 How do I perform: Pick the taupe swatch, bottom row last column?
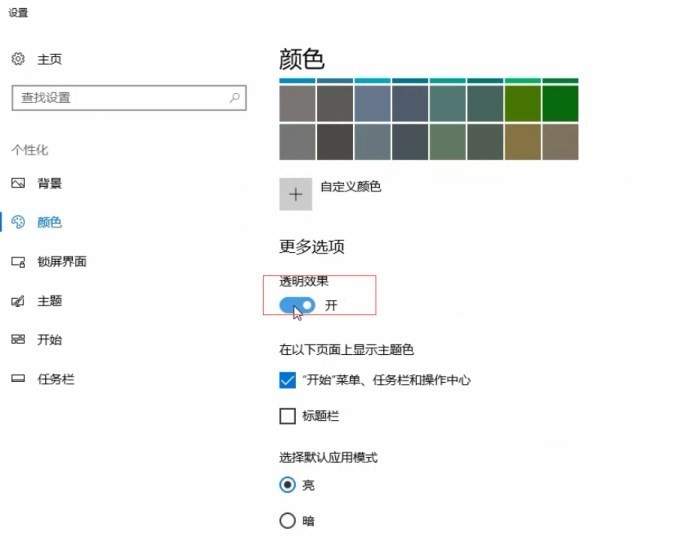coord(560,142)
